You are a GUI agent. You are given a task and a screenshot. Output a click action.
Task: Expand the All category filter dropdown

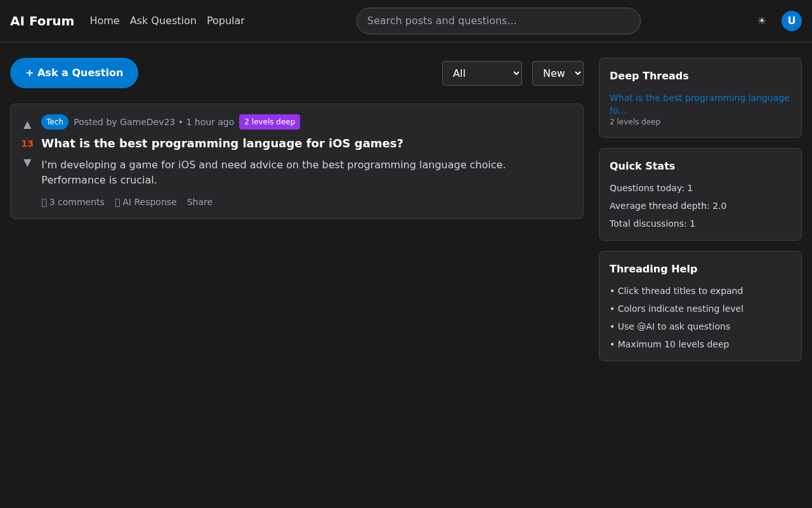481,73
